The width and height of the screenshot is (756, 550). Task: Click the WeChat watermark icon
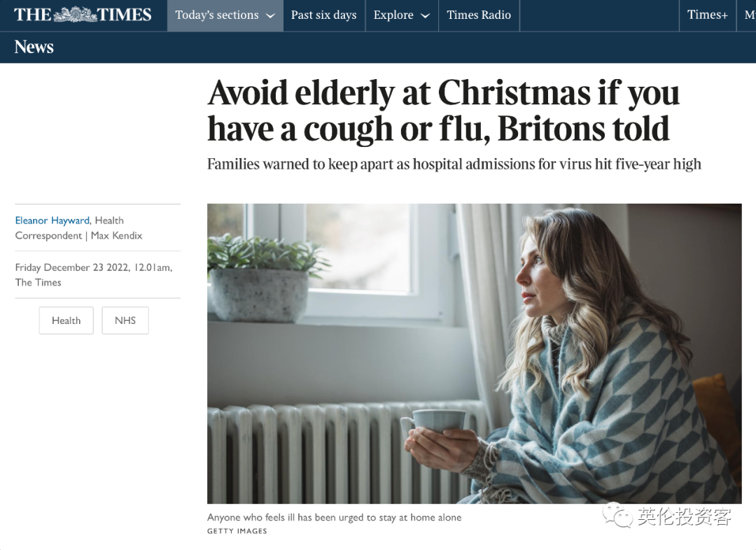click(x=617, y=515)
